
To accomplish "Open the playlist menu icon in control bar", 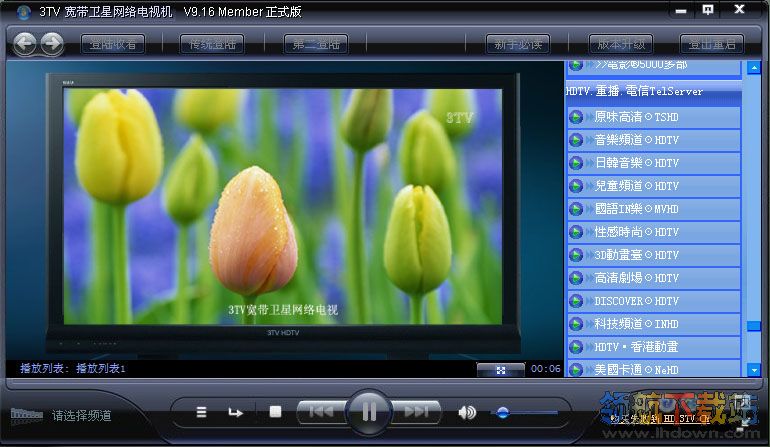I will [x=201, y=411].
